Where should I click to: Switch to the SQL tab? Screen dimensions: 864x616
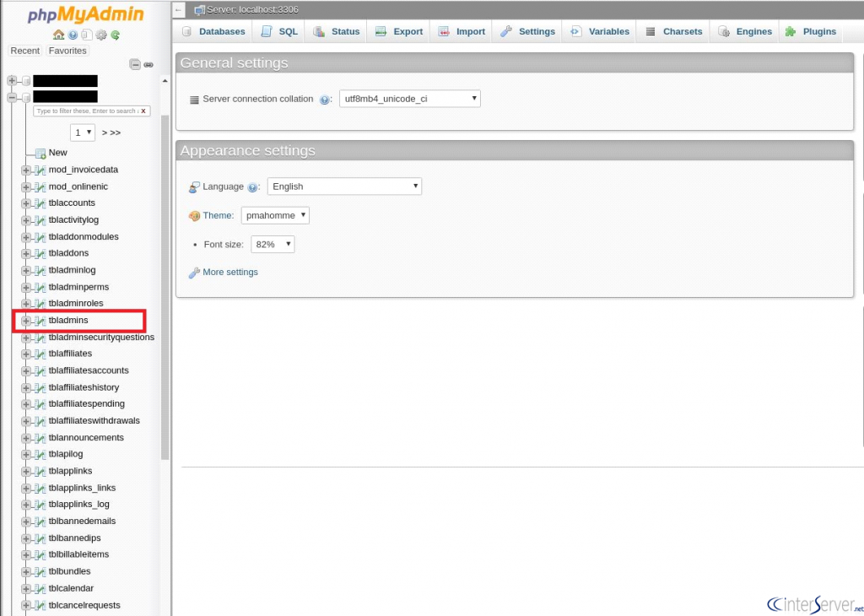[x=279, y=31]
